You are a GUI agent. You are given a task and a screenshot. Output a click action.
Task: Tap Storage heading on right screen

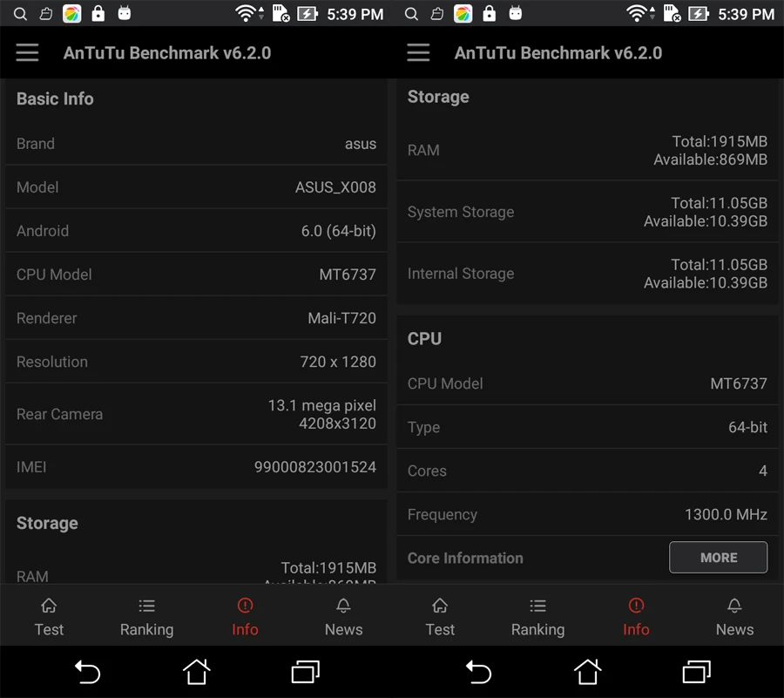pyautogui.click(x=438, y=97)
